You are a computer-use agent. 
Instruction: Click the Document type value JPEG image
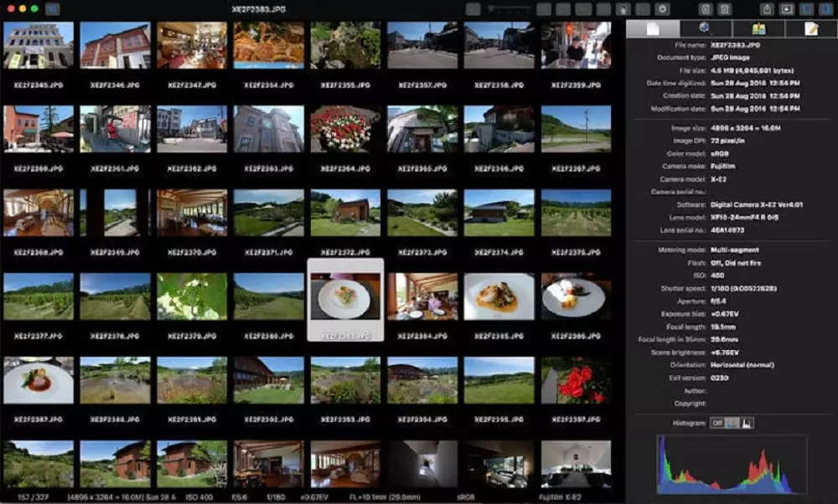pos(730,58)
